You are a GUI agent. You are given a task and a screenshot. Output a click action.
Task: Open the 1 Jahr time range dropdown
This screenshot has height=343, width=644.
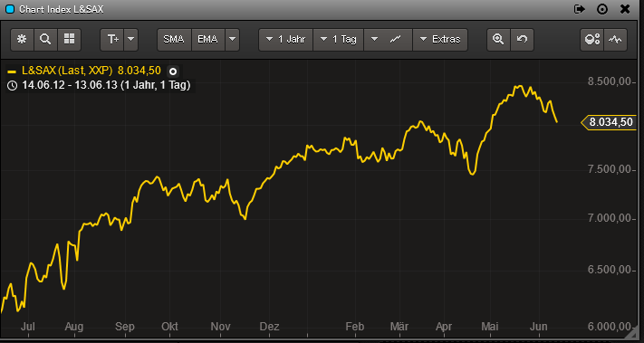[286, 40]
